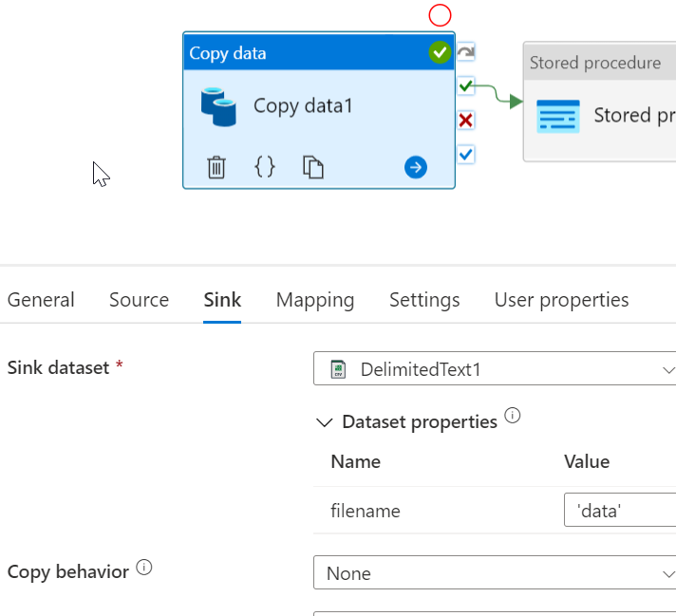Click the Copy data activity header

click(319, 52)
